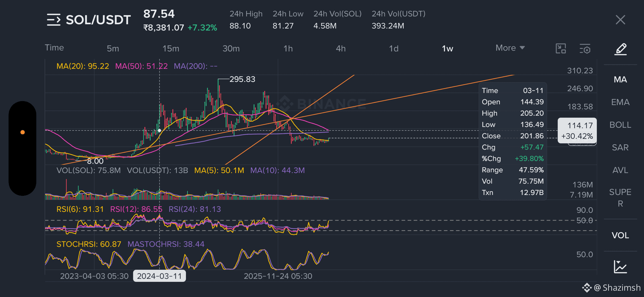Image resolution: width=644 pixels, height=297 pixels.
Task: Tap the volume MA(5): 50.1M label
Action: [219, 170]
